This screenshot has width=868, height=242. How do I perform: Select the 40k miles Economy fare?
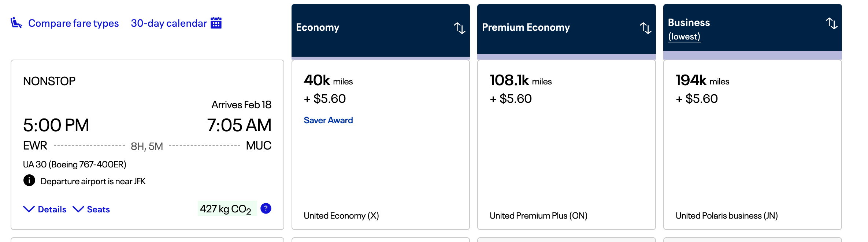coord(381,145)
